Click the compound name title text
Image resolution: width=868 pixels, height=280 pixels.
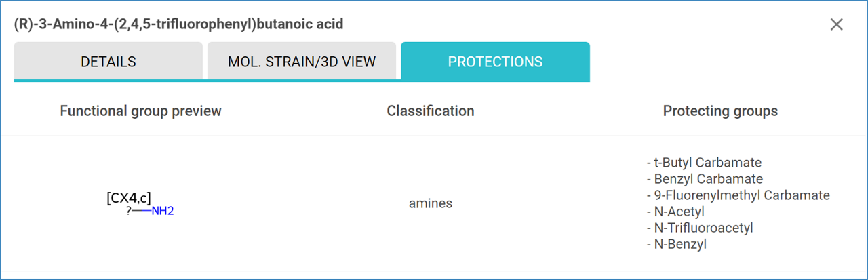(x=178, y=24)
